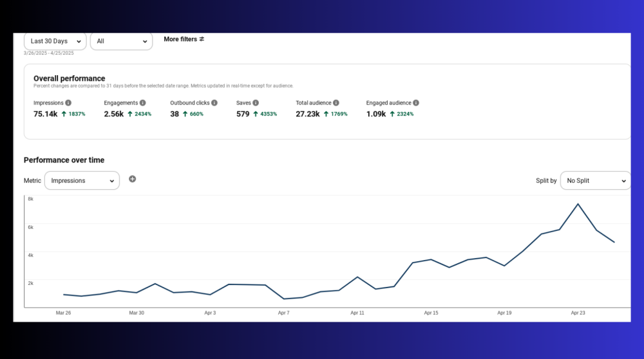The width and height of the screenshot is (644, 359).
Task: Click the Engaged audience info icon
Action: tap(416, 103)
